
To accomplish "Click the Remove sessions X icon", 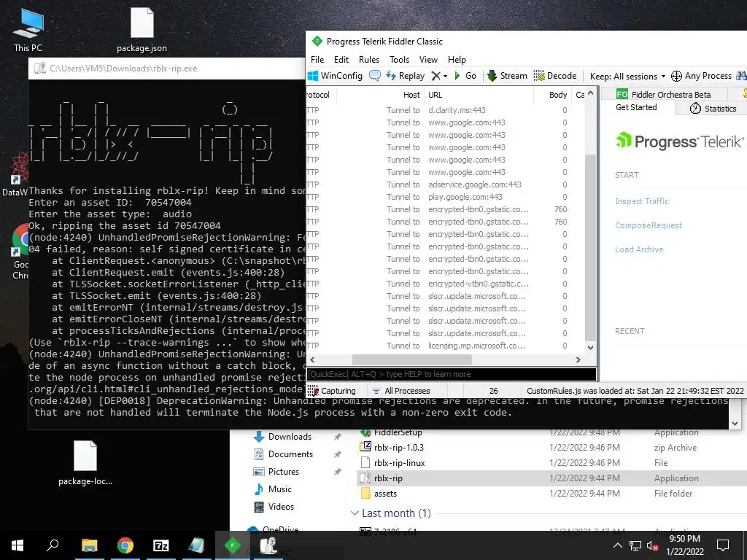I will coord(436,76).
